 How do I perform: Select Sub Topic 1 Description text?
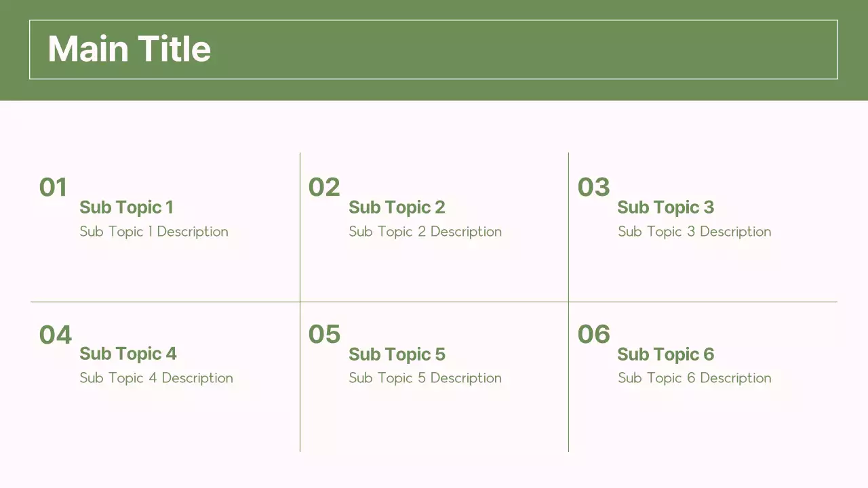154,232
